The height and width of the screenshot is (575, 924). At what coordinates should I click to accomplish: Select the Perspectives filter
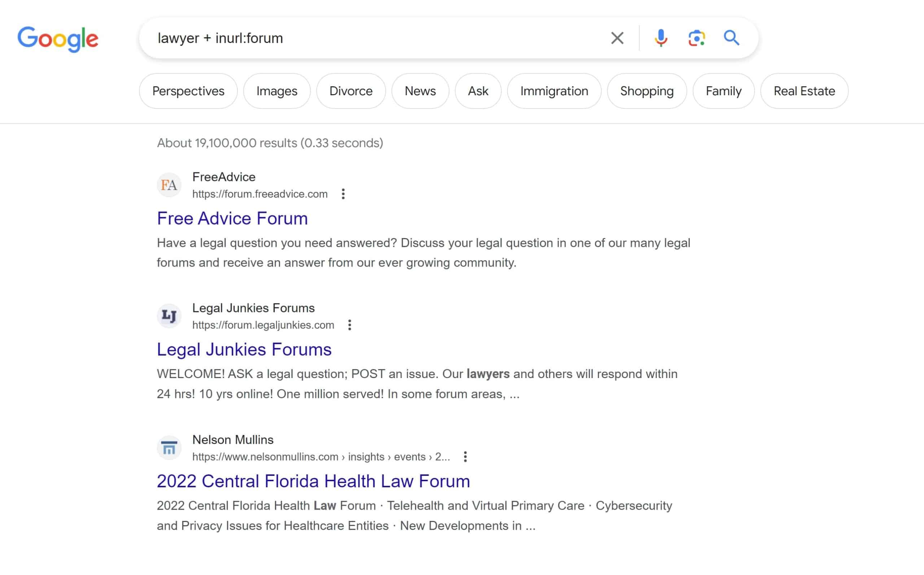[188, 91]
